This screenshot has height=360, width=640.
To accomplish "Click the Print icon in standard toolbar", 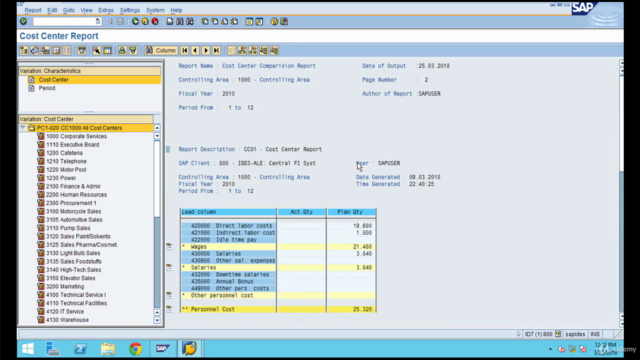I will pyautogui.click(x=170, y=21).
